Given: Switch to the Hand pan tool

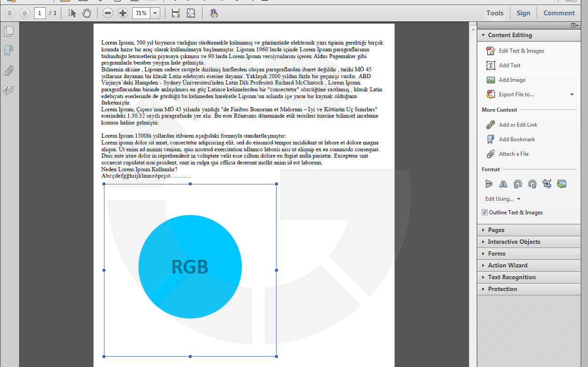Looking at the screenshot, I should click(x=86, y=13).
